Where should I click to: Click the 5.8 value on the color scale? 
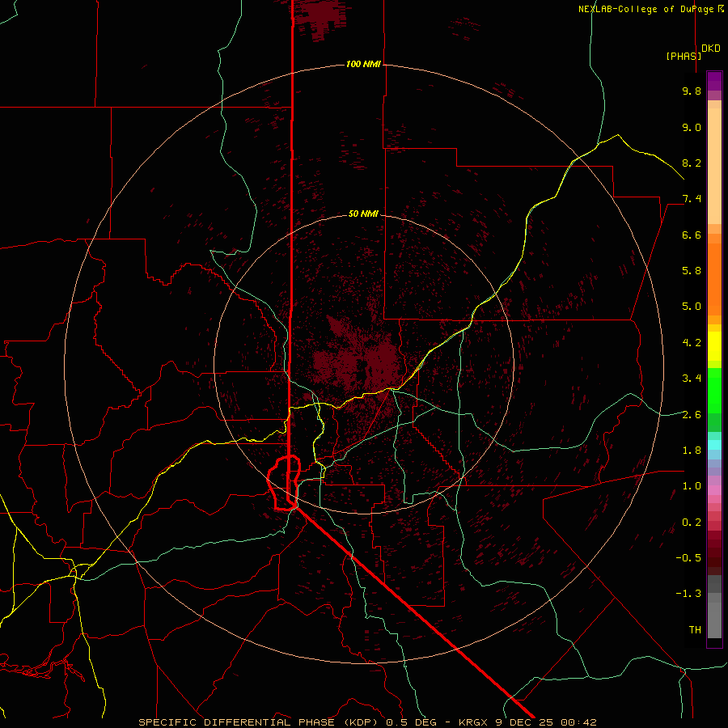tap(692, 270)
